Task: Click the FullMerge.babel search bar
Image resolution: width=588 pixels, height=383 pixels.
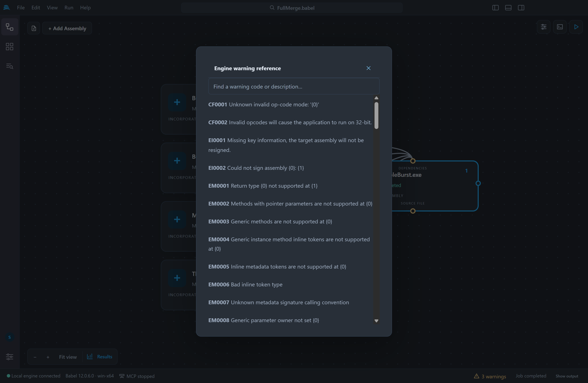Action: coord(292,8)
